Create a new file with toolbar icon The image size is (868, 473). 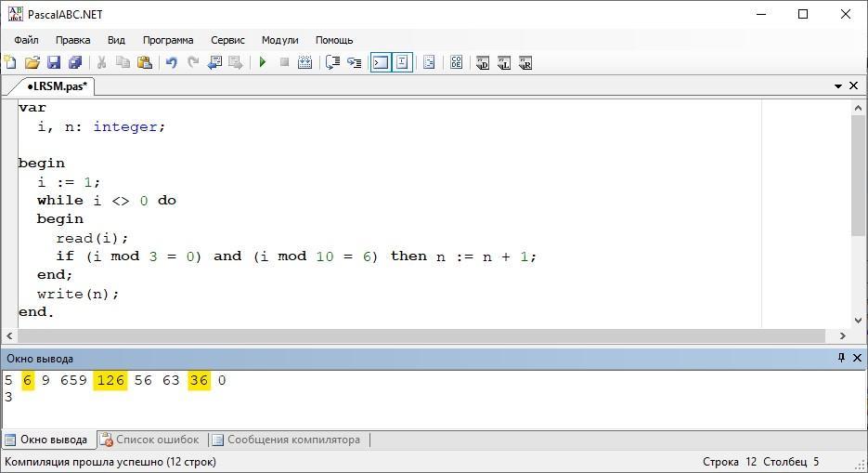10,62
